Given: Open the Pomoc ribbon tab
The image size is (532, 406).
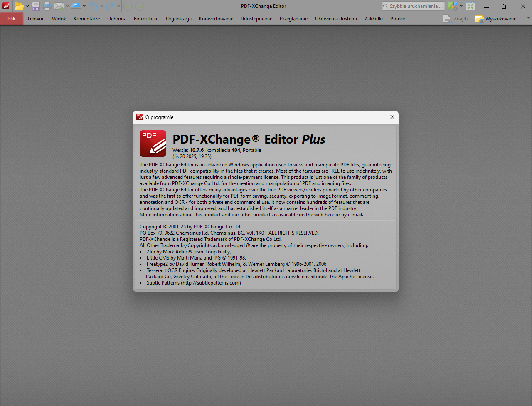Looking at the screenshot, I should pos(398,19).
